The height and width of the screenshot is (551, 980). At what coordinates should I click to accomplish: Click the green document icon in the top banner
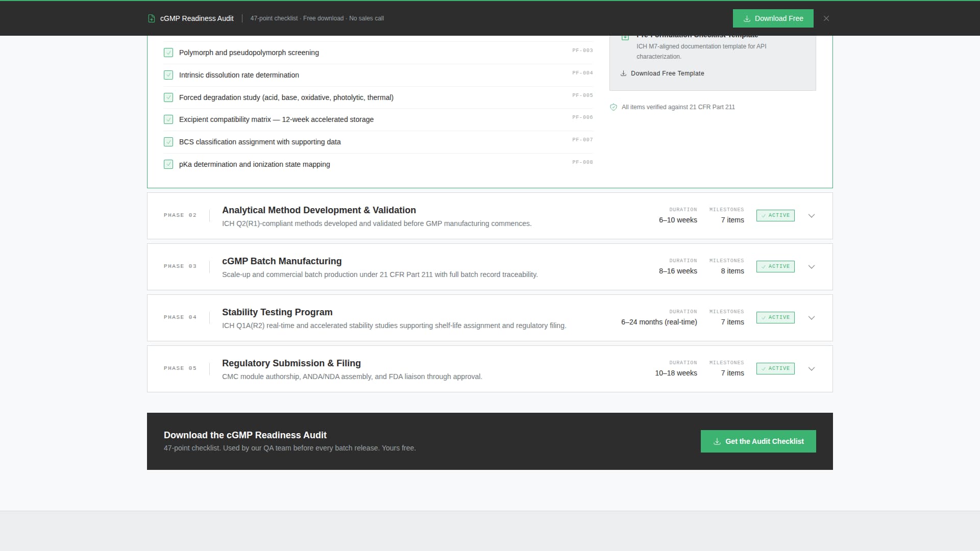point(151,18)
